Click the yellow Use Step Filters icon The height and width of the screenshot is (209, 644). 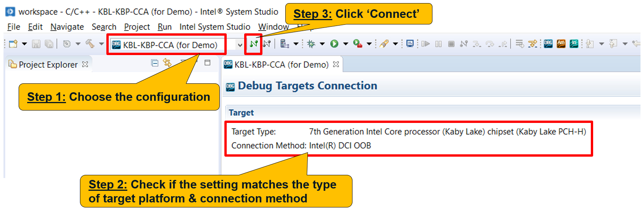pos(533,44)
